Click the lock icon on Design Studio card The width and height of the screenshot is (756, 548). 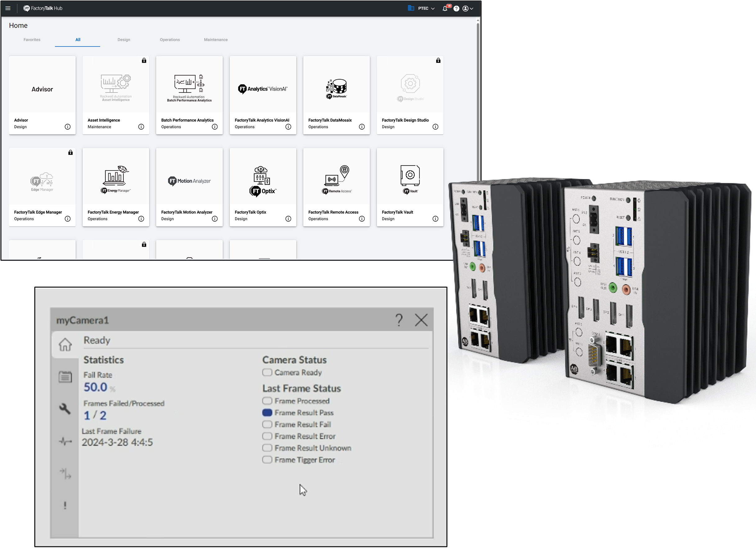pyautogui.click(x=438, y=60)
